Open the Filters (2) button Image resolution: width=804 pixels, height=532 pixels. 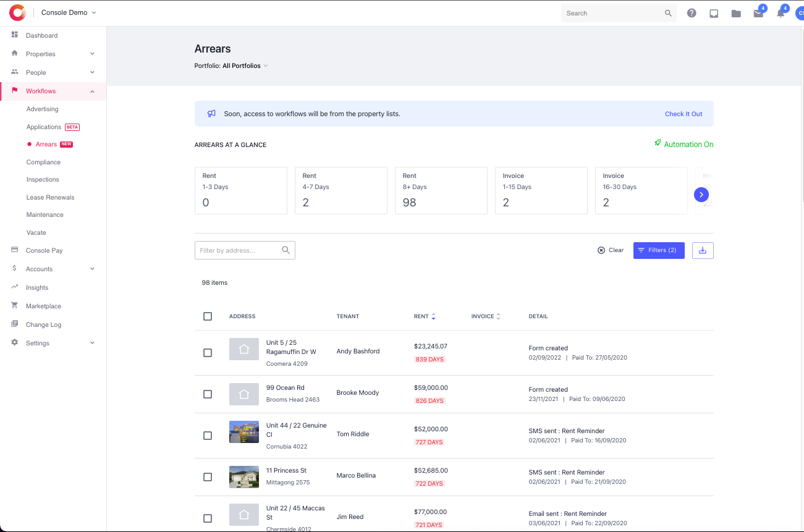[x=659, y=250]
